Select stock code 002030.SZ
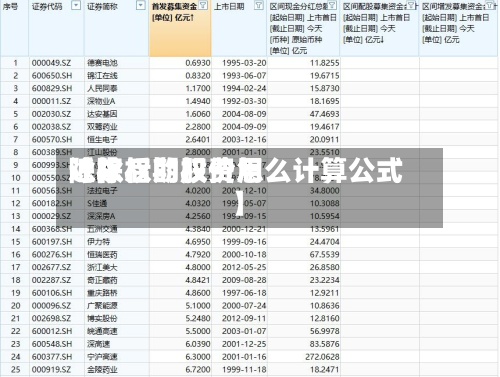The width and height of the screenshot is (500, 377). coord(51,114)
